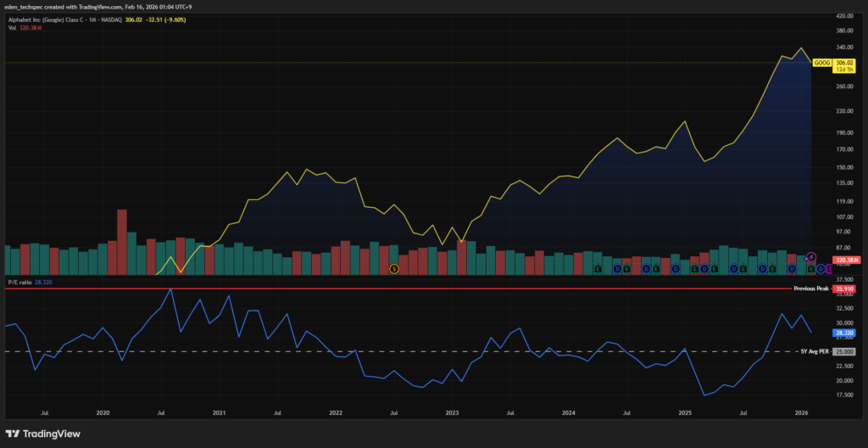Click the 20.000 P/E axis value
Viewport: 868px width, 448px height.
coord(845,380)
